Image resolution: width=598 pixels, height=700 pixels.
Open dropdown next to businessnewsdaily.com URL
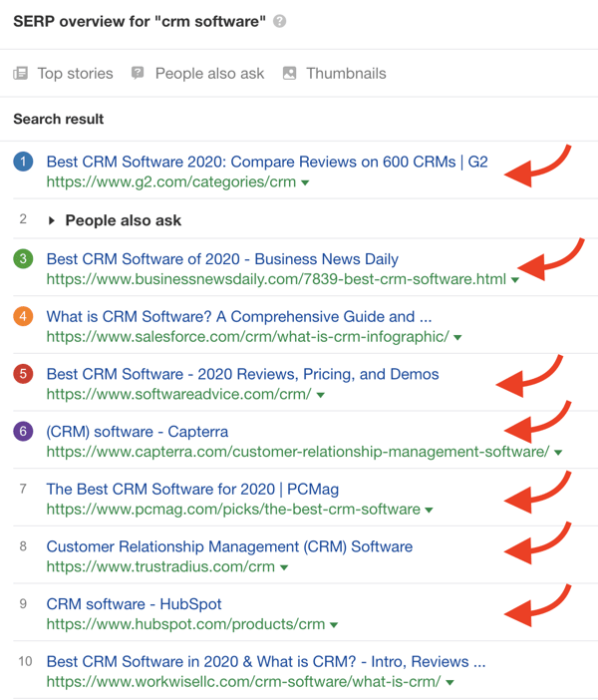click(x=515, y=280)
